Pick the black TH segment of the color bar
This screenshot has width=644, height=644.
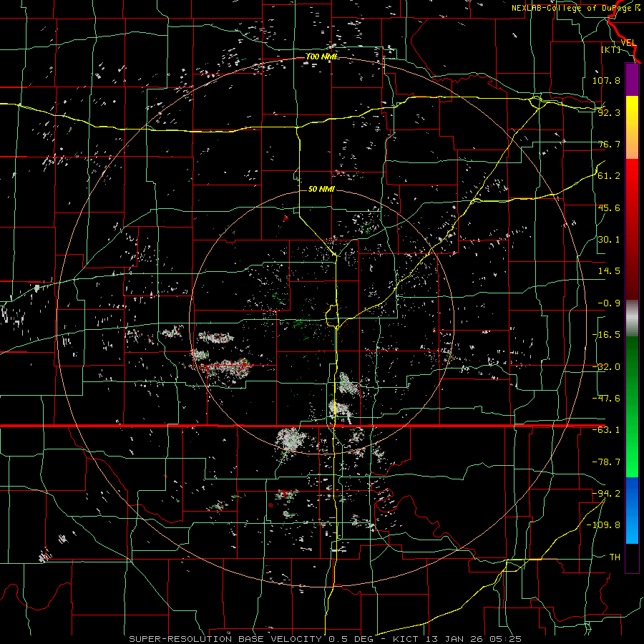tap(632, 557)
